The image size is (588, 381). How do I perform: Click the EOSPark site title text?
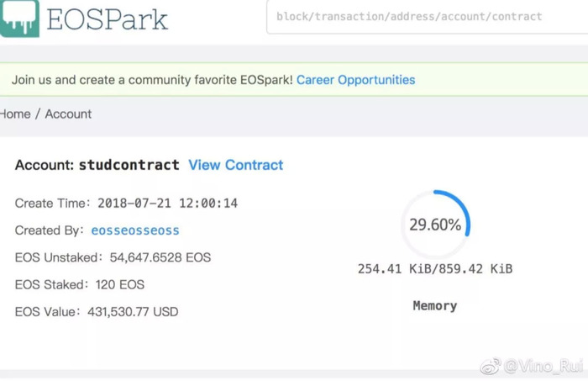pyautogui.click(x=108, y=19)
